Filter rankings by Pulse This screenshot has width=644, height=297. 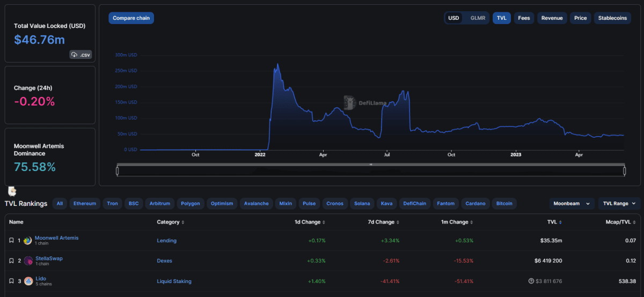coord(310,204)
